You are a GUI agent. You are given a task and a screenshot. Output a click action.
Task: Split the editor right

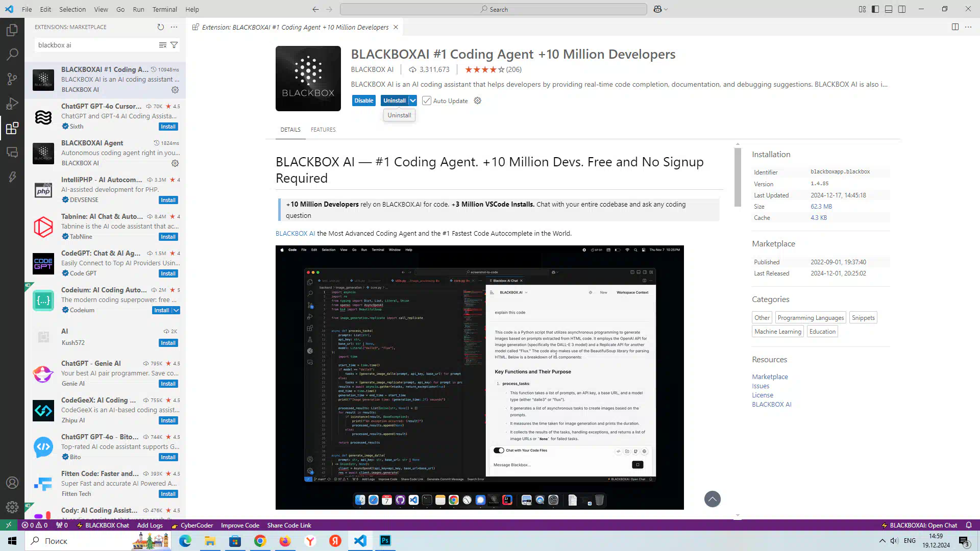(955, 27)
